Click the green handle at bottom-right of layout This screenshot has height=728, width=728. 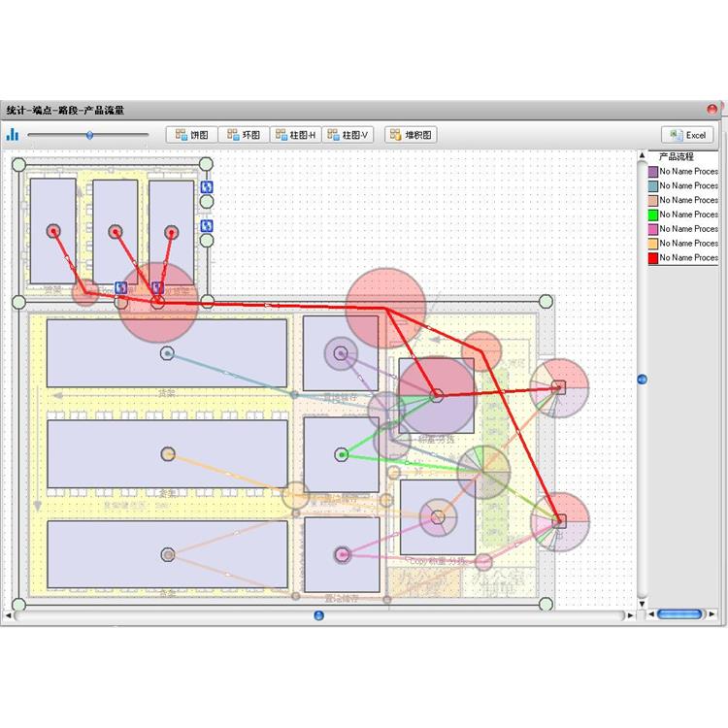coord(546,604)
